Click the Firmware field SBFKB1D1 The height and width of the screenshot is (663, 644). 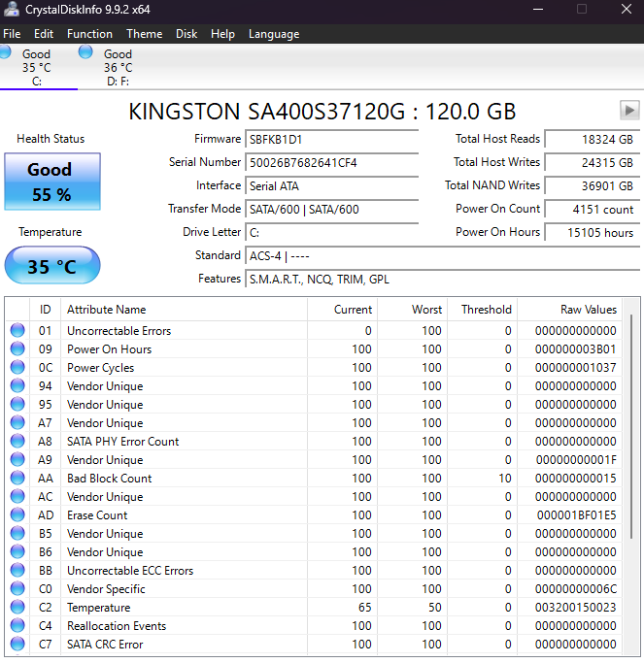[x=332, y=140]
